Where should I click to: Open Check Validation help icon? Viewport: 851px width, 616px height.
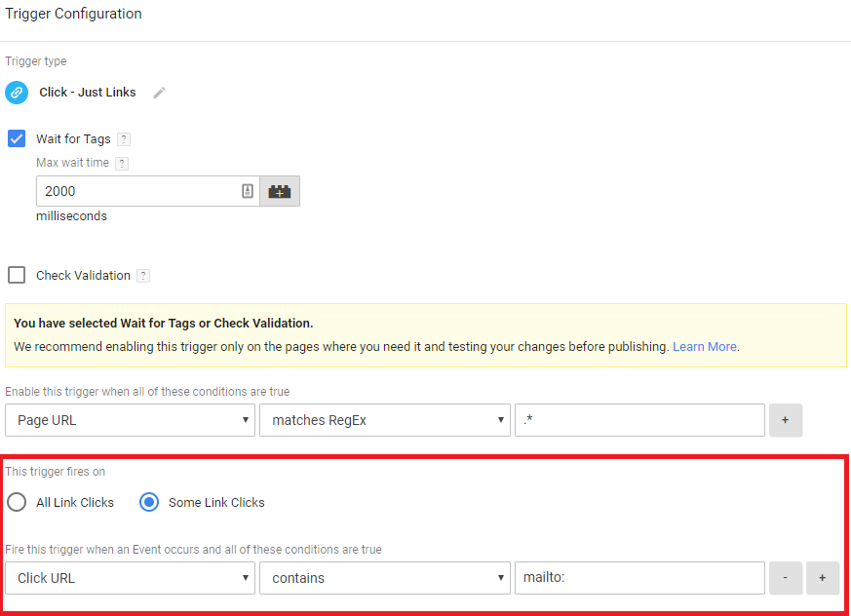tap(143, 276)
